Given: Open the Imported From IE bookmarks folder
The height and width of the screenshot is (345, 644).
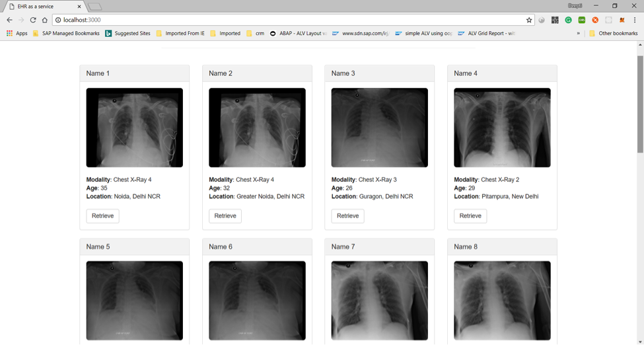Looking at the screenshot, I should 180,33.
